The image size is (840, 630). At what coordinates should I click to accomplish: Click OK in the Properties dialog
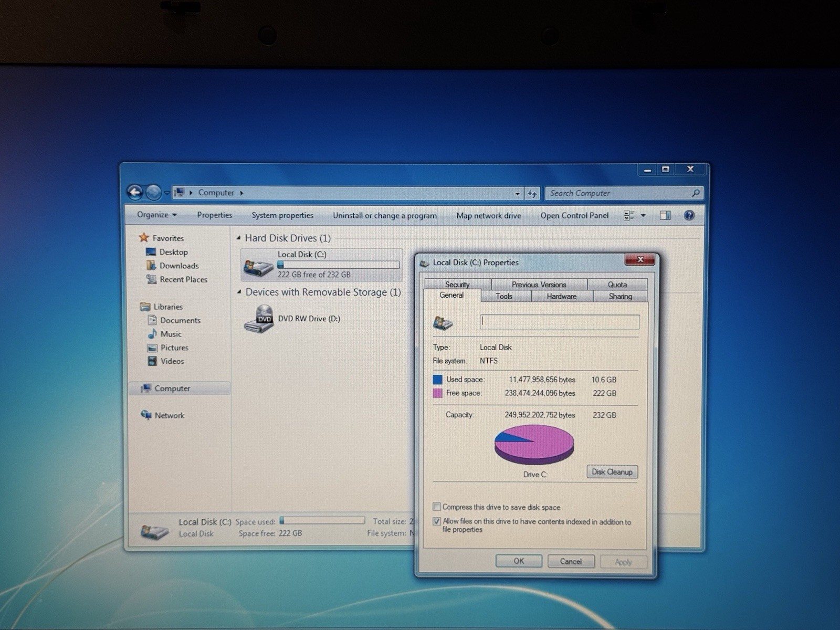click(519, 561)
